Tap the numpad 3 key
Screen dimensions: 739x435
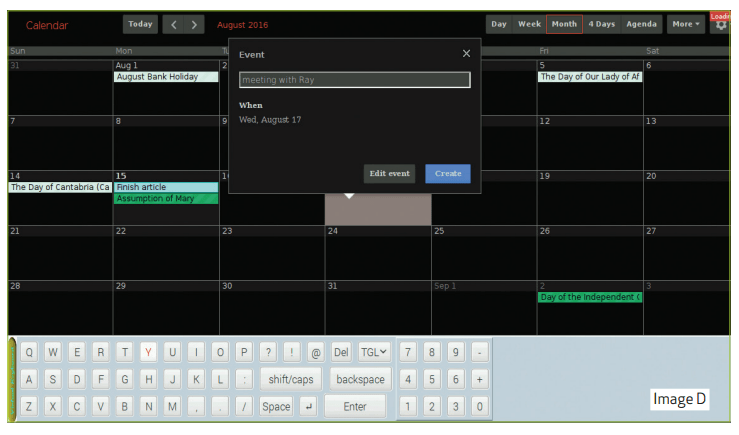click(x=455, y=406)
